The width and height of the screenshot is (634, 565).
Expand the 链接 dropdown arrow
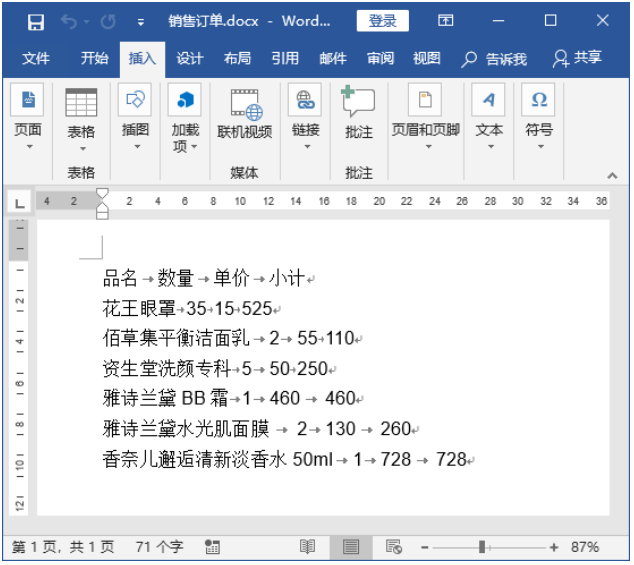point(307,147)
